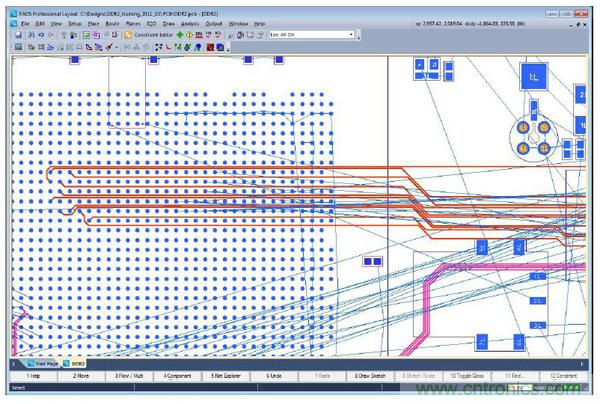The image size is (600, 404).
Task: Open the layer display dropdown
Action: [350, 34]
